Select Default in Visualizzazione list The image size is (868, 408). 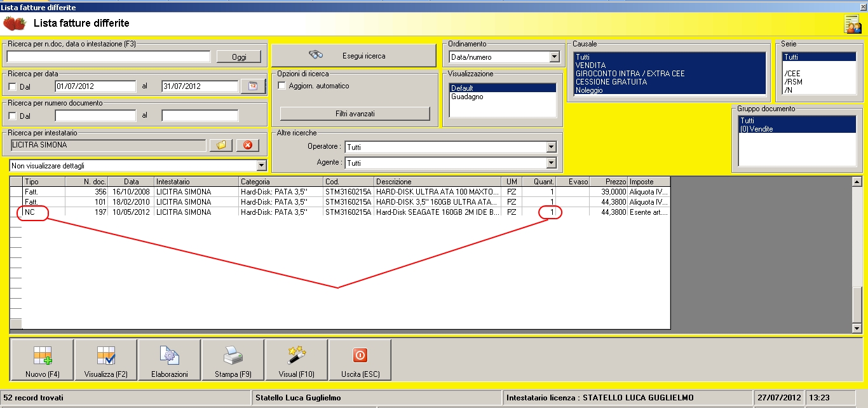tap(503, 88)
